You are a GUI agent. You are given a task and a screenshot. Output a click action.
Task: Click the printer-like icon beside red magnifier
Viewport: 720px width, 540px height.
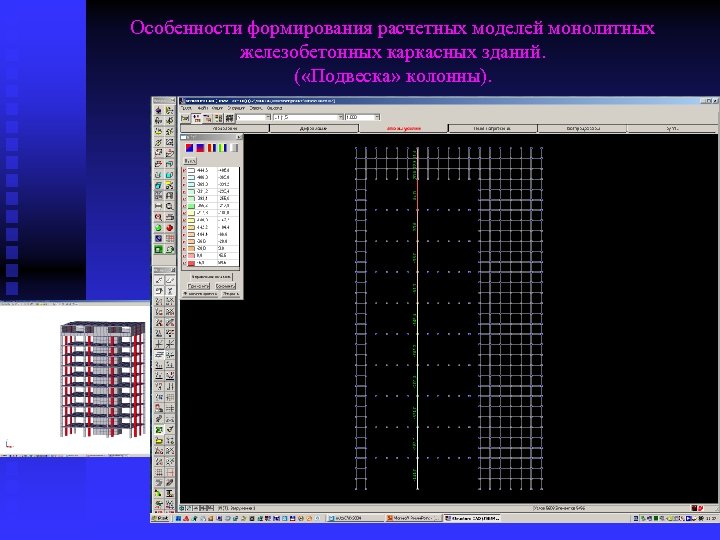170,217
